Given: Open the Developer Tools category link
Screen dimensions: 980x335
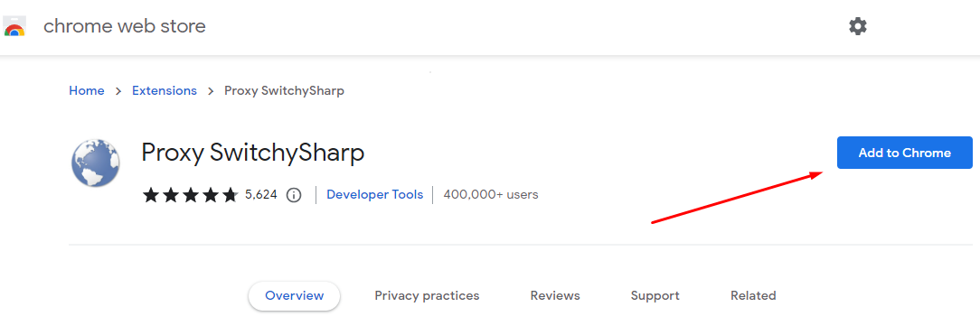Looking at the screenshot, I should (375, 194).
